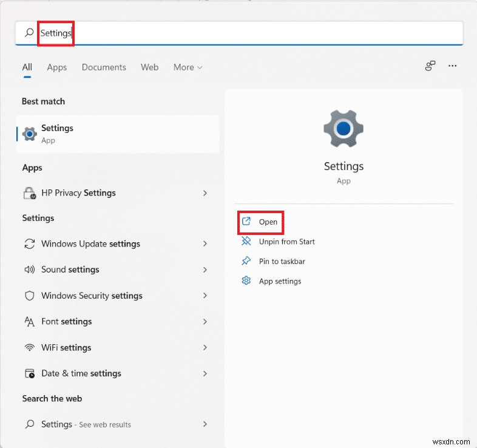The height and width of the screenshot is (448, 477).
Task: Select Unpin from Start option
Action: [286, 242]
